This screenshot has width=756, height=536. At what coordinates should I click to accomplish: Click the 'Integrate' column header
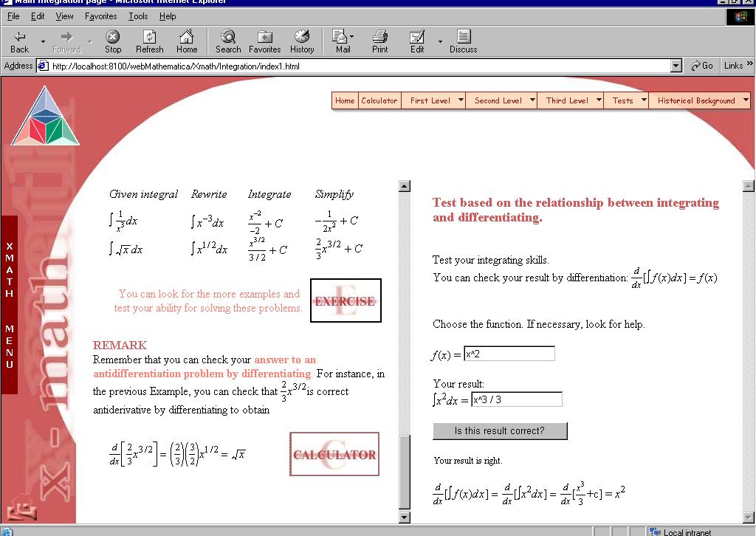coord(269,194)
